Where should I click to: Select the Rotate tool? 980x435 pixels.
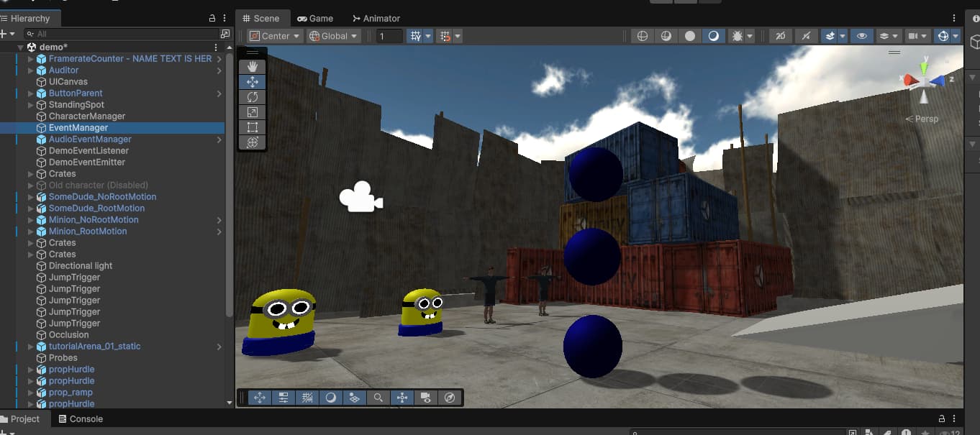pyautogui.click(x=252, y=97)
